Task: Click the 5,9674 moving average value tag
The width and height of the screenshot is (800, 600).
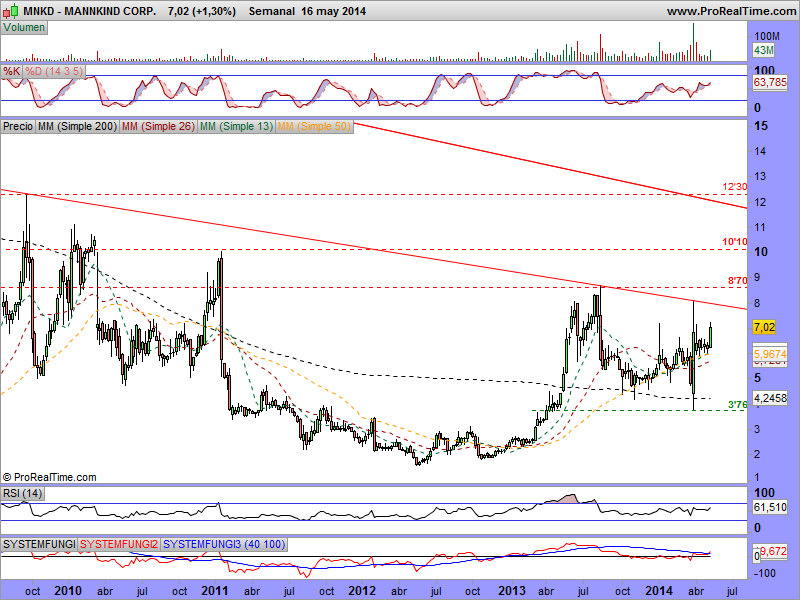Action: pyautogui.click(x=770, y=354)
